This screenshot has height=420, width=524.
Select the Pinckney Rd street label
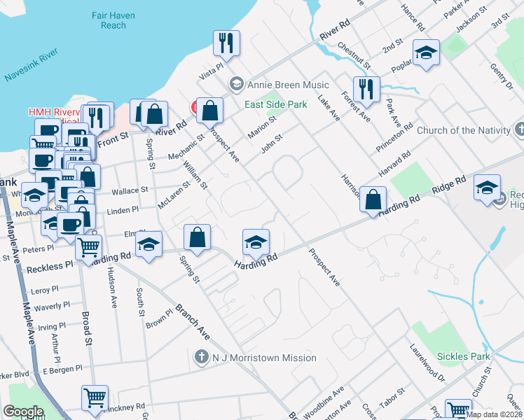[x=125, y=407]
